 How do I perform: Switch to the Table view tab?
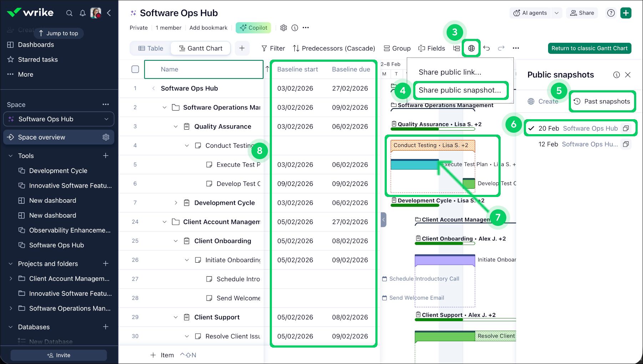pos(151,48)
